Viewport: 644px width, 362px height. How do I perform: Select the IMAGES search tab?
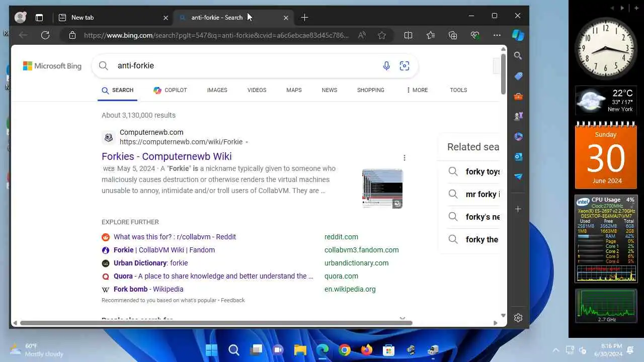217,90
